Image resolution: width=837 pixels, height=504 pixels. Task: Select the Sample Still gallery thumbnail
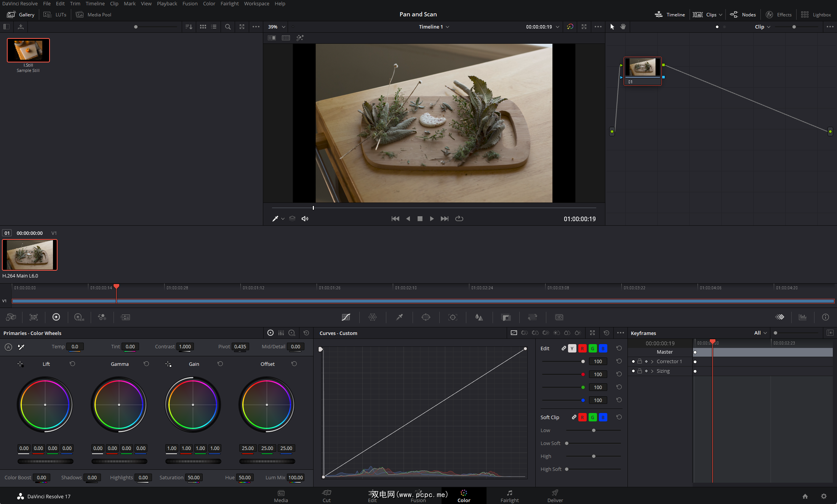coord(28,50)
